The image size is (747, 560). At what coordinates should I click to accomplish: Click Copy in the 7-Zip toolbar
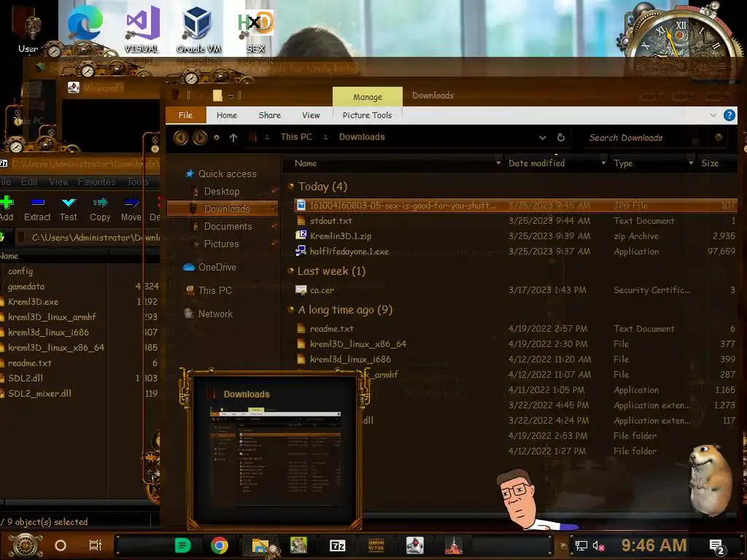(100, 209)
